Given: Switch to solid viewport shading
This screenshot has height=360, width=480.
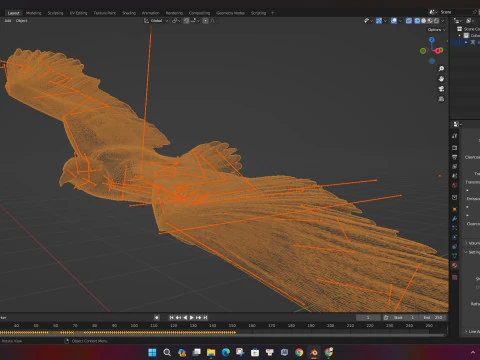Looking at the screenshot, I should coord(424,21).
